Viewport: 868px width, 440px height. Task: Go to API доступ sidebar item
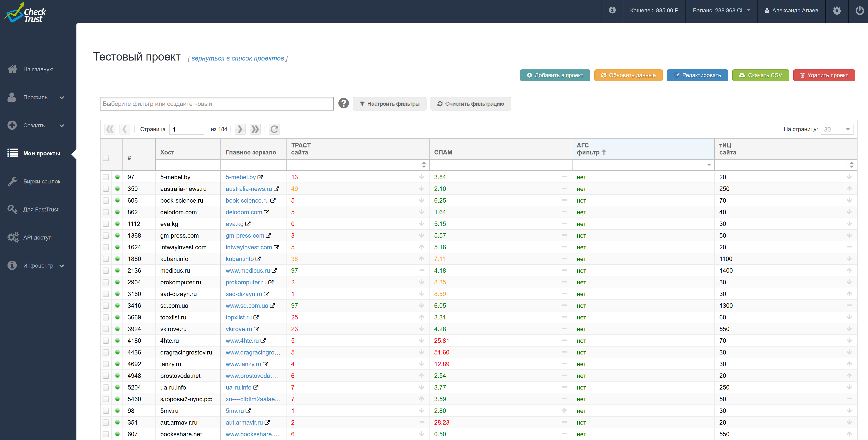point(37,237)
